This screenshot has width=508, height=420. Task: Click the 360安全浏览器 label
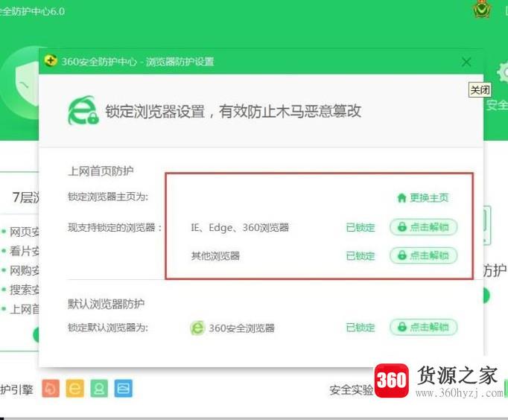(x=241, y=328)
